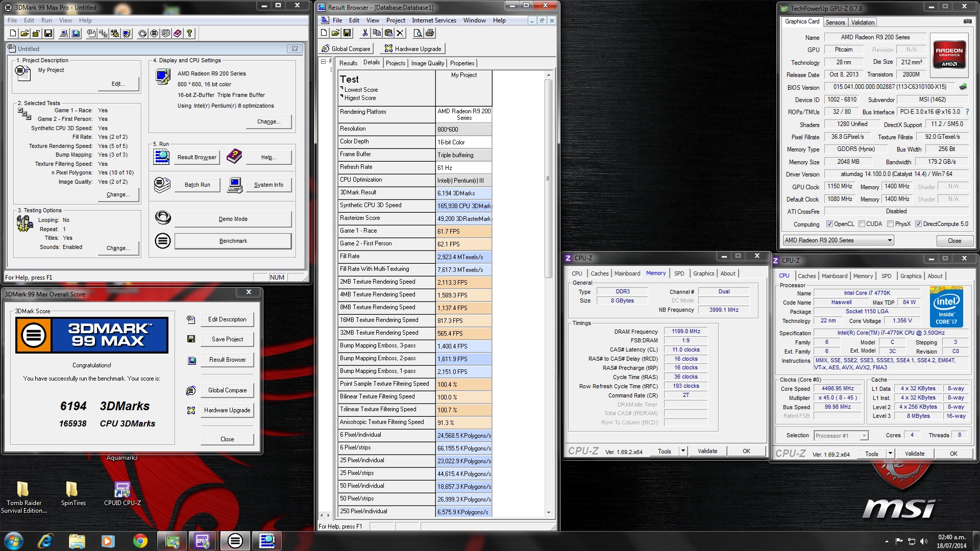Click Paste icon in Result Browser toolbar
This screenshot has height=551, width=980.
pos(388,33)
